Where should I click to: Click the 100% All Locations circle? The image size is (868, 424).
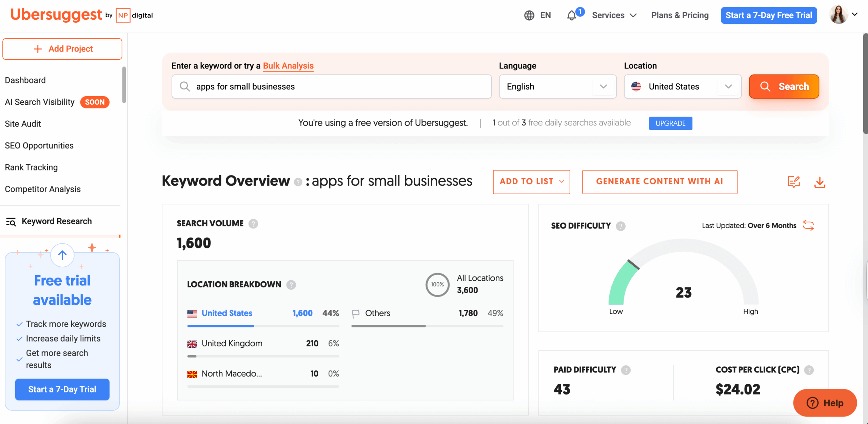437,285
